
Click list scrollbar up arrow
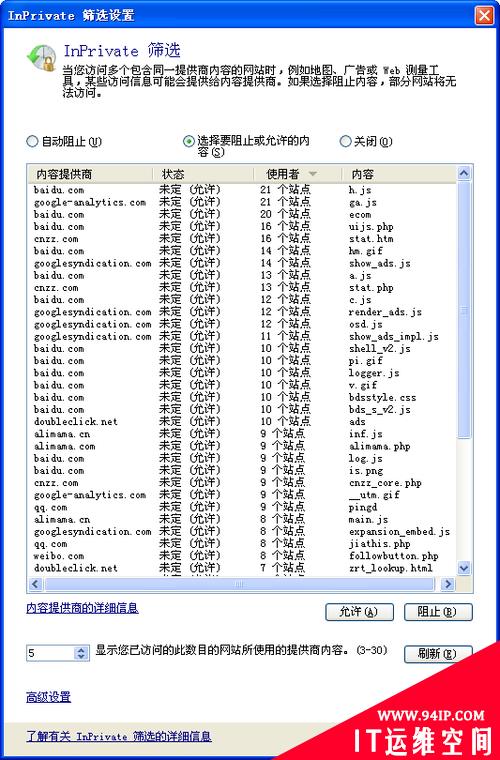pyautogui.click(x=464, y=173)
